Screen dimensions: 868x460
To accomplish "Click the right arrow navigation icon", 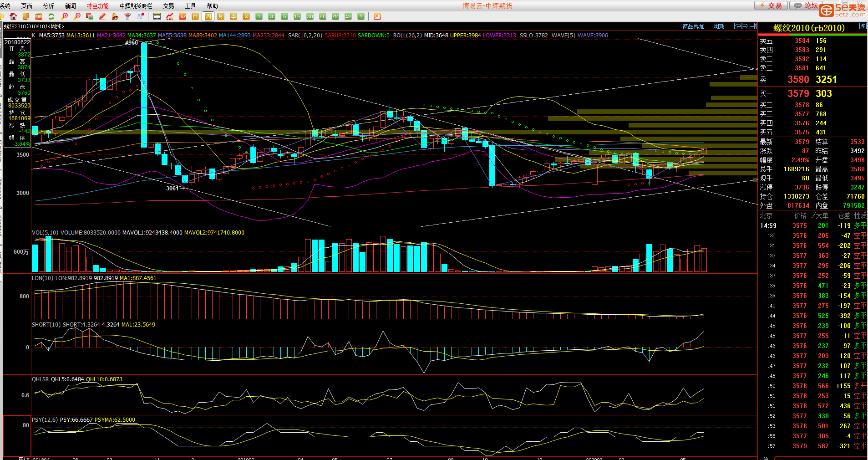I will (x=746, y=26).
